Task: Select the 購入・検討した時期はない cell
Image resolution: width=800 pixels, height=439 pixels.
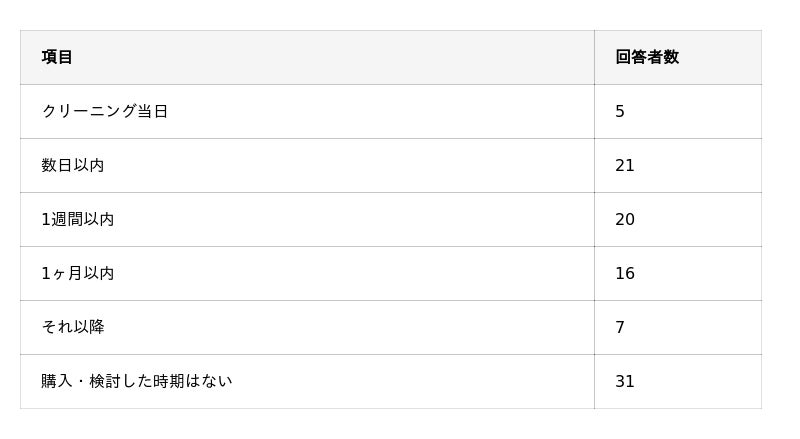Action: pos(137,381)
